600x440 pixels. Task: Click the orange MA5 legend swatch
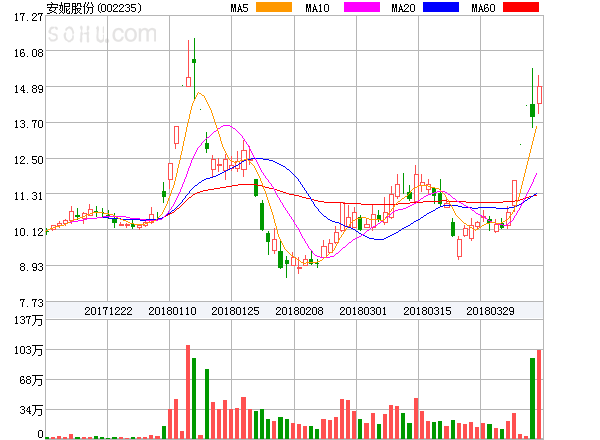click(274, 7)
